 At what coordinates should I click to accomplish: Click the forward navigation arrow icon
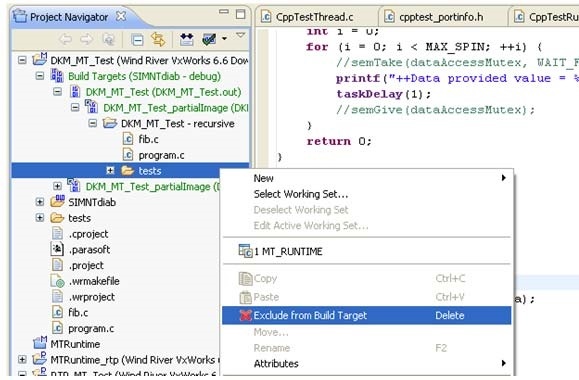coord(86,39)
